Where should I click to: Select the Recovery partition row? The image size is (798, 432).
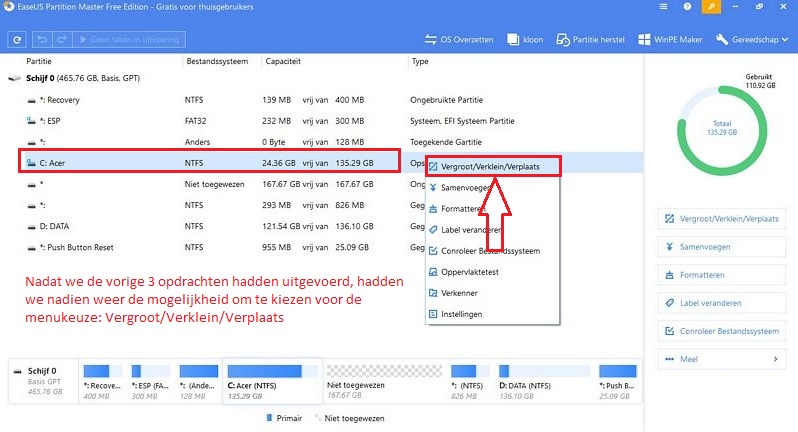point(323,100)
